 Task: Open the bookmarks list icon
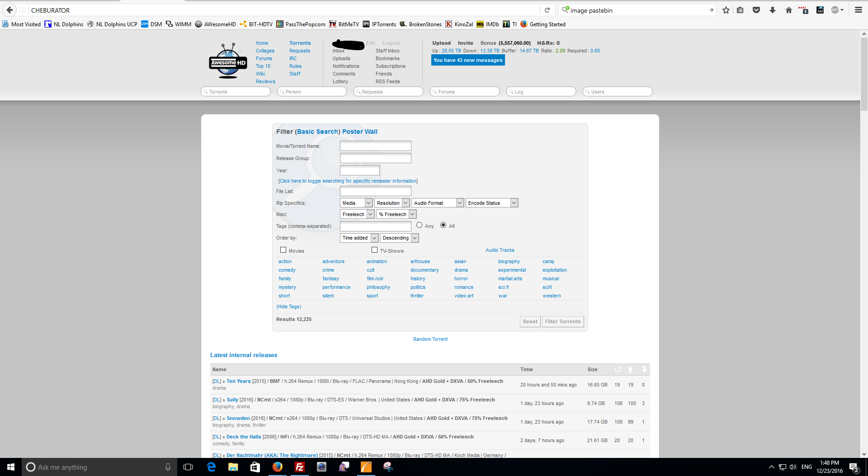740,10
